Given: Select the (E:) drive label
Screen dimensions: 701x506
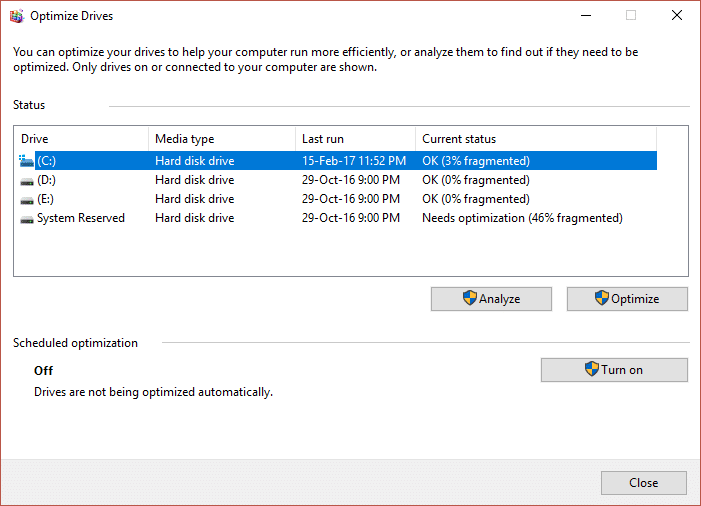Looking at the screenshot, I should pos(48,199).
